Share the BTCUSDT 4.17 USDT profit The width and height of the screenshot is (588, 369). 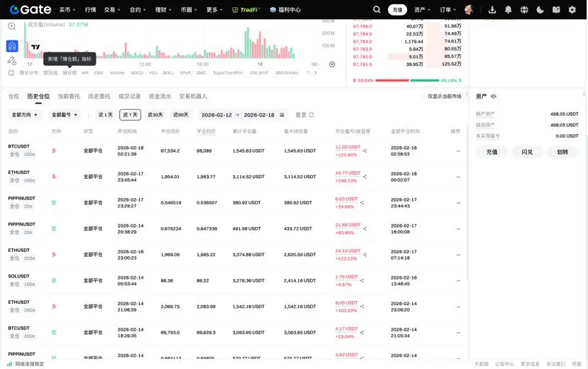[x=362, y=332]
